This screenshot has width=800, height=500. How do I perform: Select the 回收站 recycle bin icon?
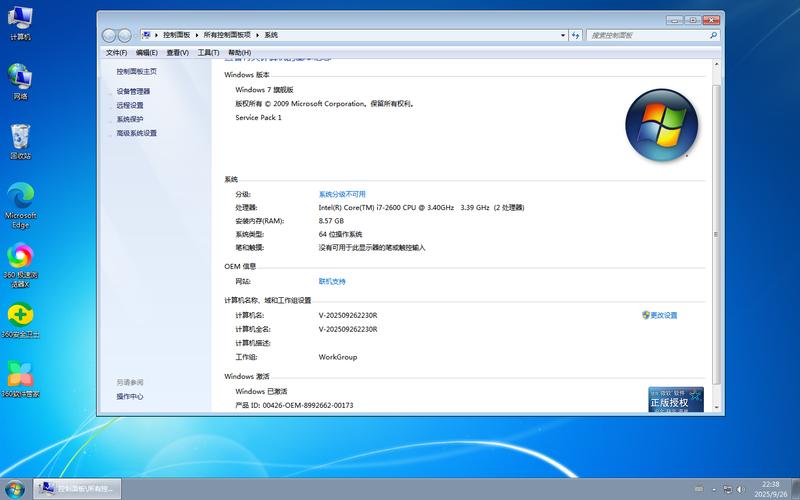click(x=20, y=142)
